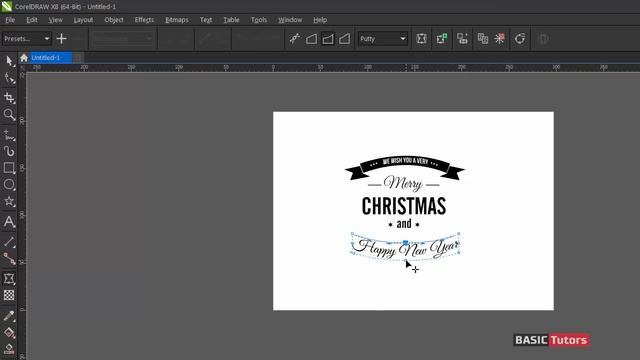Select the Color Eyedropper tool
The height and width of the screenshot is (360, 640).
pyautogui.click(x=9, y=316)
